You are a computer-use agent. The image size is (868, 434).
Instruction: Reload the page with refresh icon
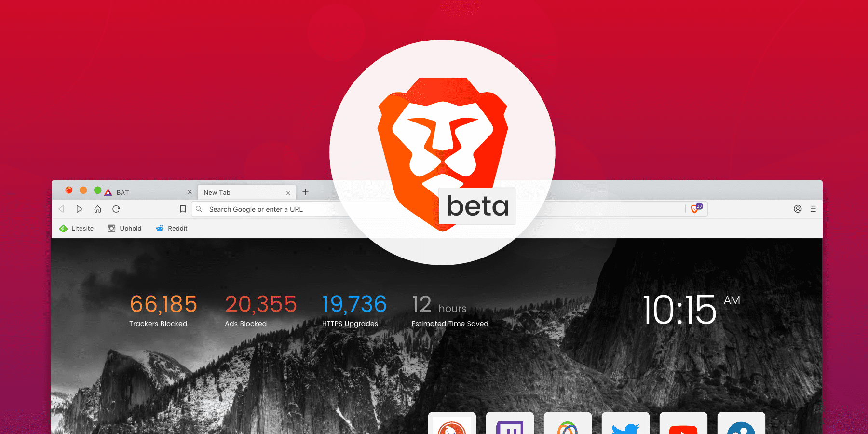coord(116,209)
